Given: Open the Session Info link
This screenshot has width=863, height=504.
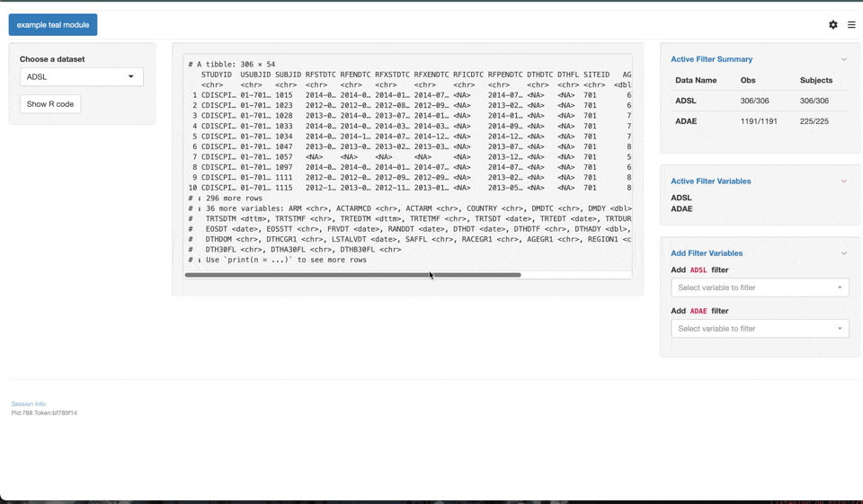Looking at the screenshot, I should click(28, 404).
